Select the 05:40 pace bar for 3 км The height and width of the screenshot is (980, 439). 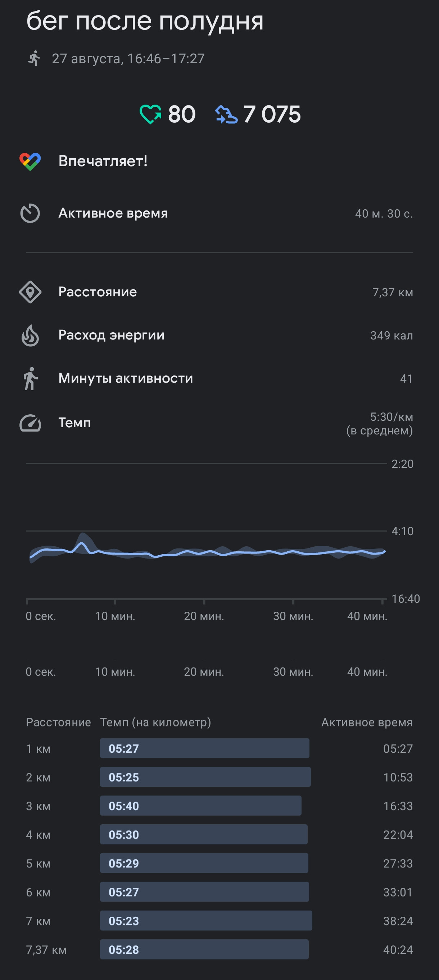pos(201,806)
